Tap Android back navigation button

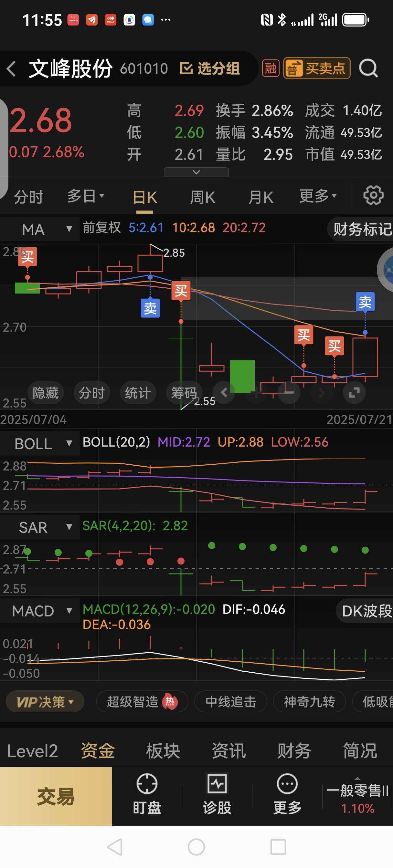click(115, 847)
